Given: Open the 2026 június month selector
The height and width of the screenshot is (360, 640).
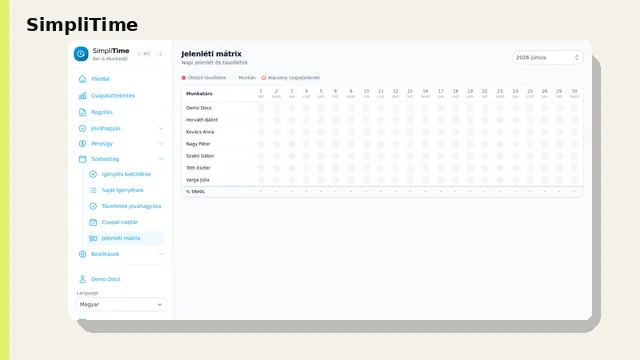Looking at the screenshot, I should click(x=548, y=58).
